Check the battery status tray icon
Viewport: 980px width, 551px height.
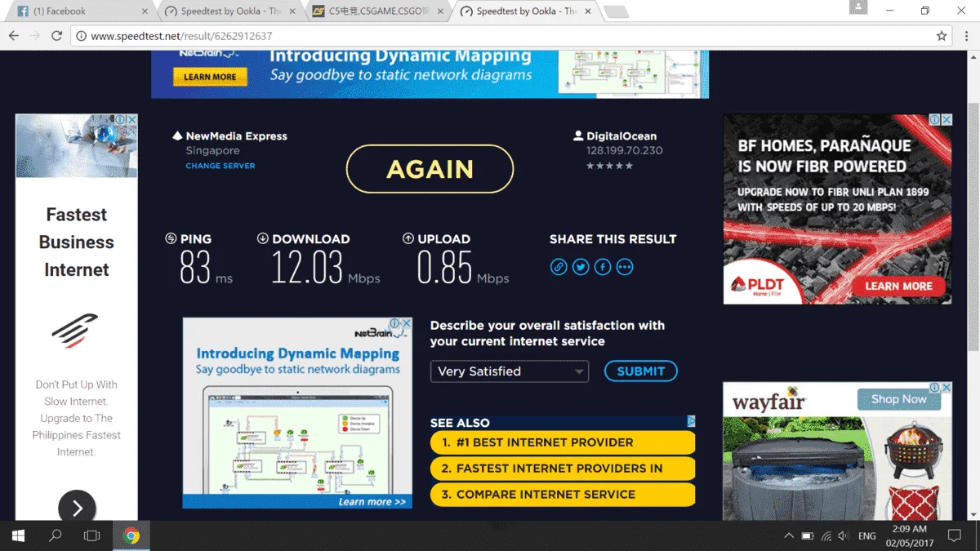point(807,536)
